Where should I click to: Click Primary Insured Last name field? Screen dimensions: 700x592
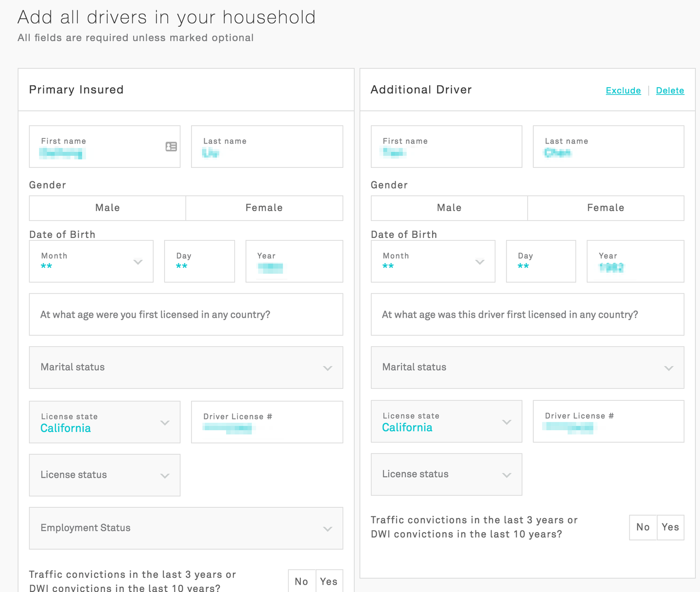point(267,146)
